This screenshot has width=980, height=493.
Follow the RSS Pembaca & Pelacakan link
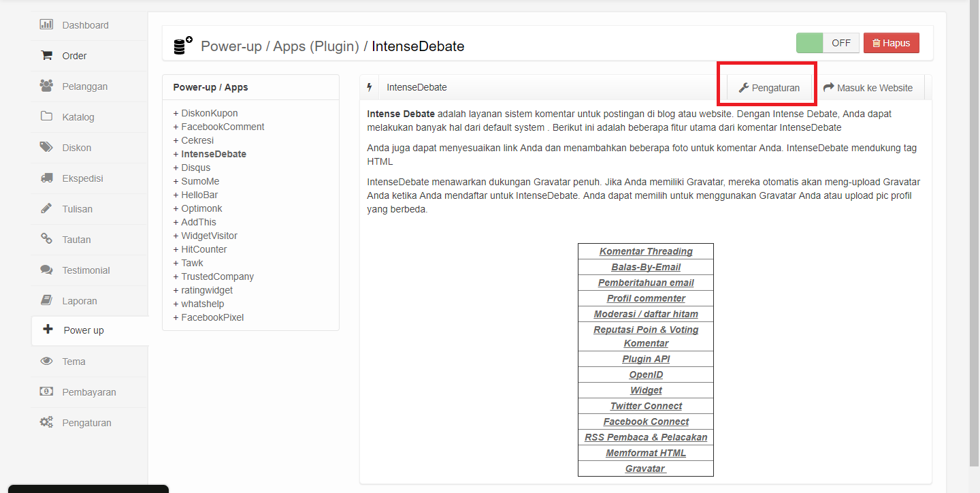646,437
